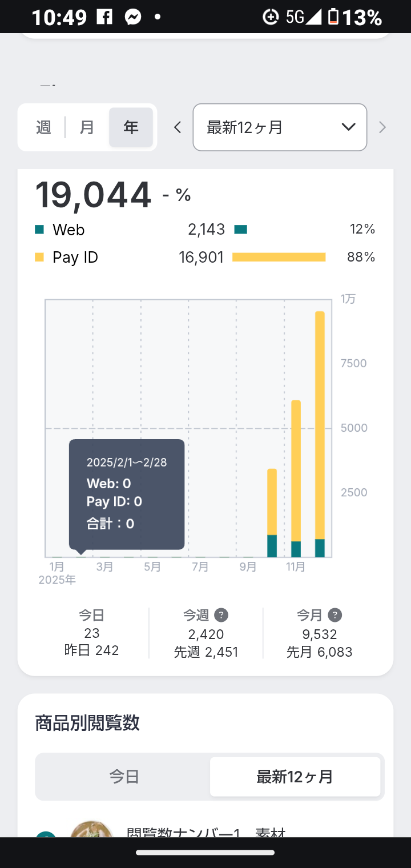Tap the dropdown chevron in period selector
Screen dimensions: 411x868
pyautogui.click(x=348, y=127)
